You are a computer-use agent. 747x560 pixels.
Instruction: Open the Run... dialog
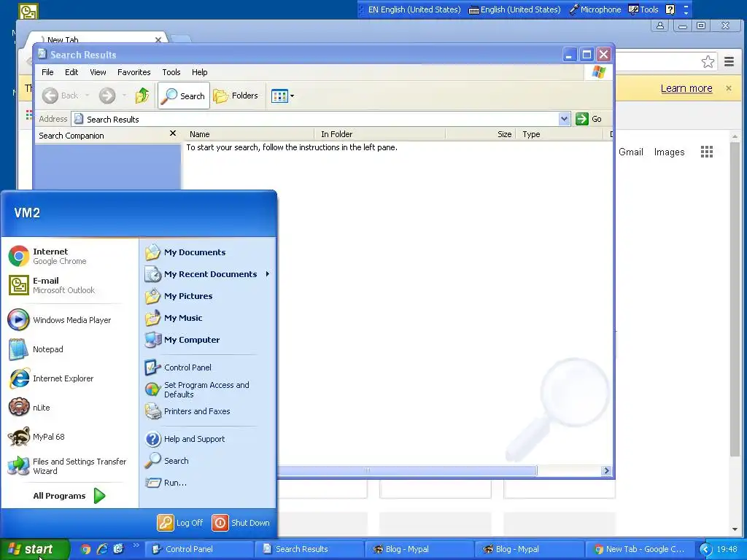pyautogui.click(x=166, y=483)
